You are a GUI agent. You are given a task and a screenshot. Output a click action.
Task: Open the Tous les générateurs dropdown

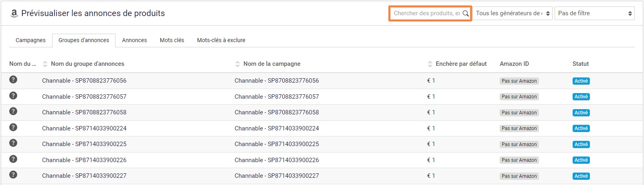(x=513, y=13)
